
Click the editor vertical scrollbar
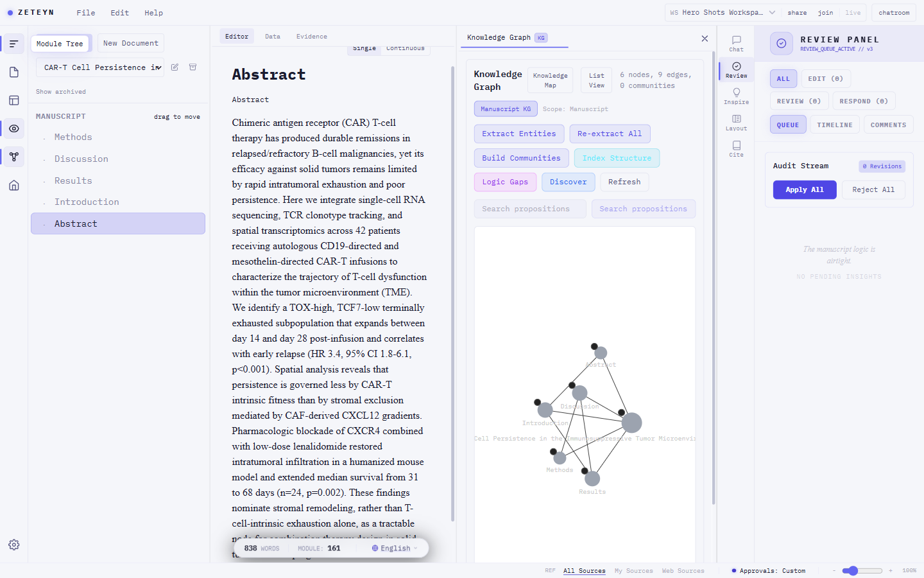click(452, 293)
